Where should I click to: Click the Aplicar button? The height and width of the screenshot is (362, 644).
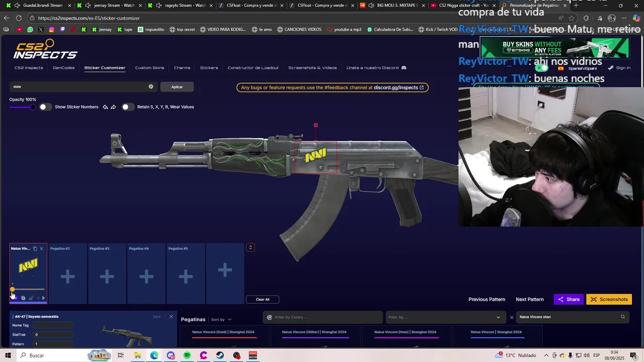click(177, 87)
